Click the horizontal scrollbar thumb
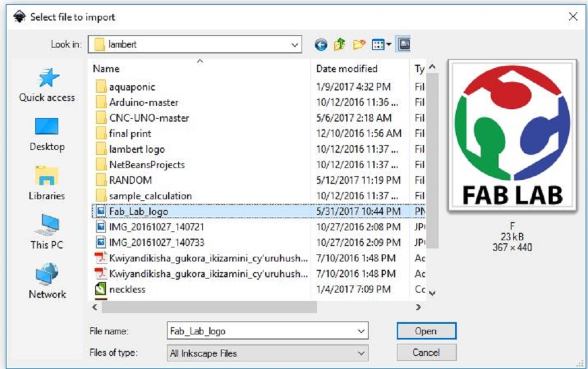 [x=209, y=307]
